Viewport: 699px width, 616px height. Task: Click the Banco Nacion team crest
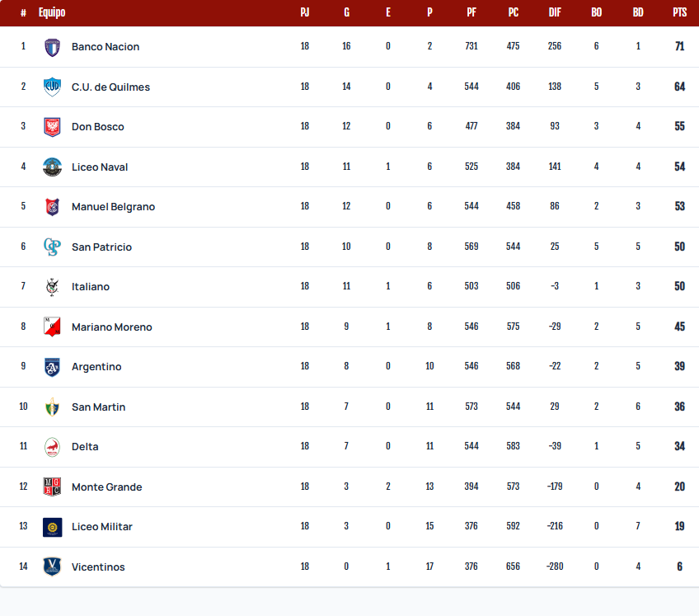52,47
